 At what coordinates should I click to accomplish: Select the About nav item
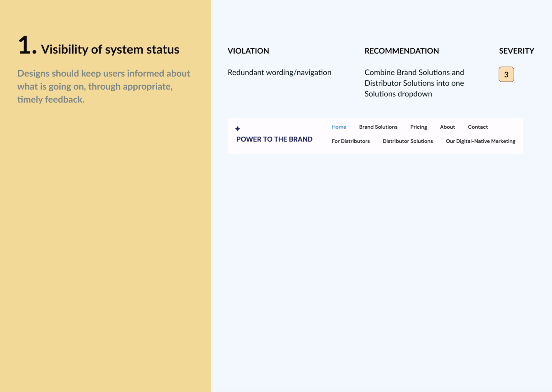point(447,127)
